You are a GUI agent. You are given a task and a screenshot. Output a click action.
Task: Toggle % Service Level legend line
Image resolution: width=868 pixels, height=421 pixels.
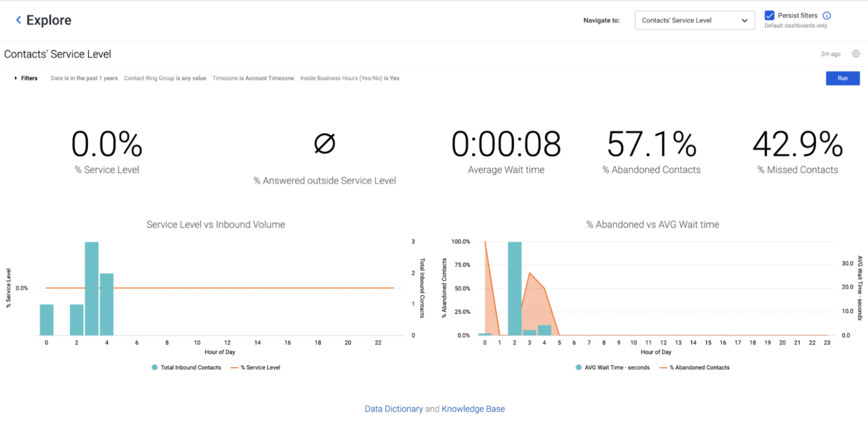point(234,367)
